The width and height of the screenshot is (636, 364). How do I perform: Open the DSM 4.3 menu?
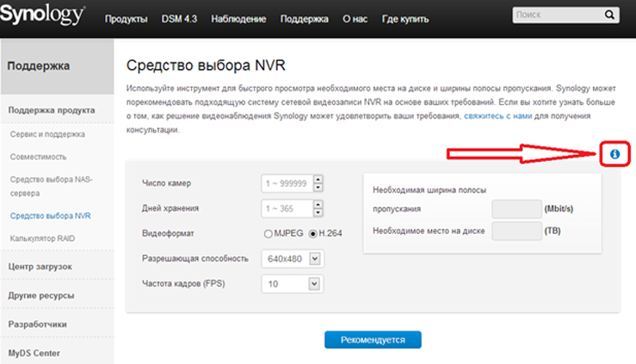click(179, 19)
